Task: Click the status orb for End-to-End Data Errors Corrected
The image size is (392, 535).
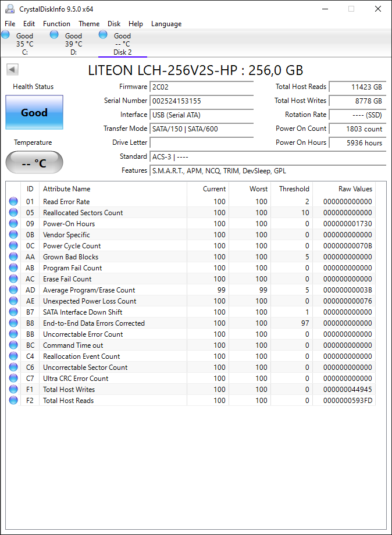Action: (13, 323)
